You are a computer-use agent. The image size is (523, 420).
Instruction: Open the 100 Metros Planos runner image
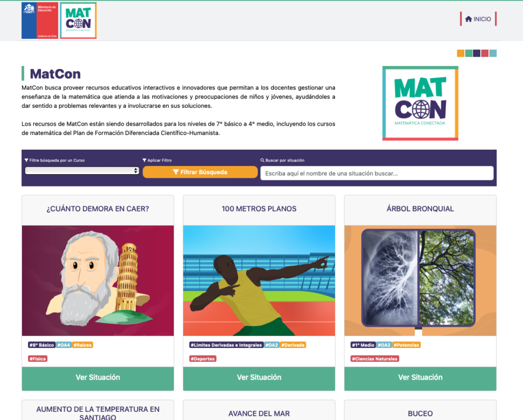coord(259,281)
